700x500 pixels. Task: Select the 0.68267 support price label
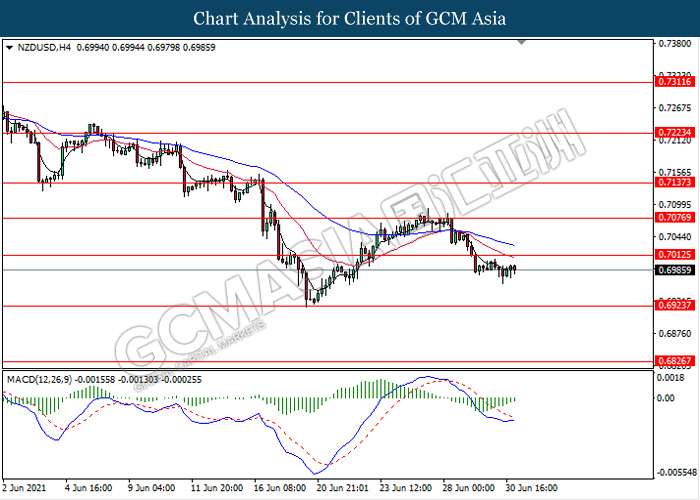pos(675,361)
